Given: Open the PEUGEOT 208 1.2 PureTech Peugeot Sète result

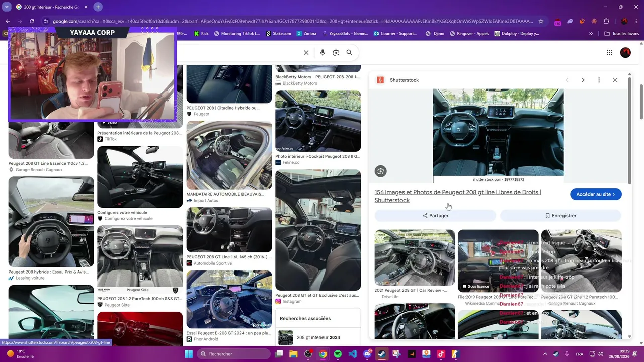Looking at the screenshot, I should (x=140, y=259).
